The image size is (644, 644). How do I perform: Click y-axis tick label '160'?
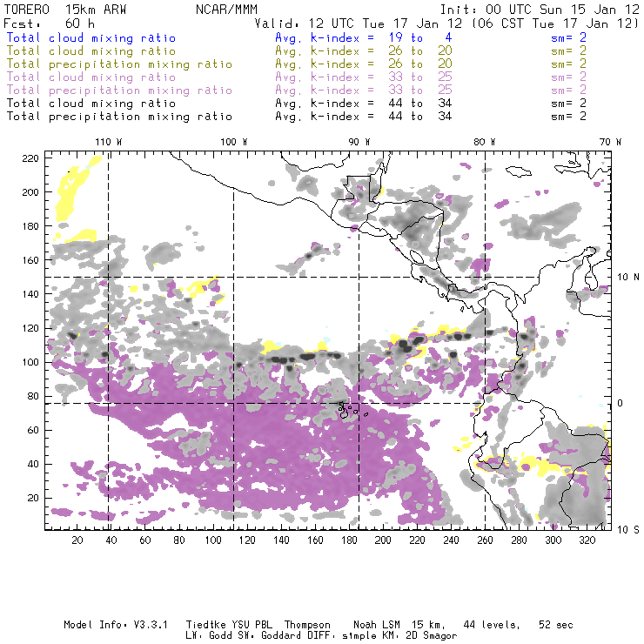click(x=30, y=260)
